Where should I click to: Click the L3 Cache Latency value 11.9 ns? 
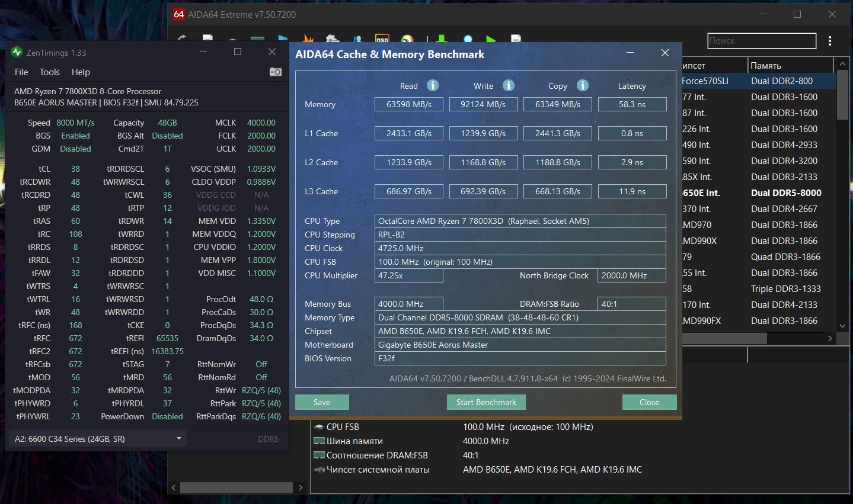point(632,191)
